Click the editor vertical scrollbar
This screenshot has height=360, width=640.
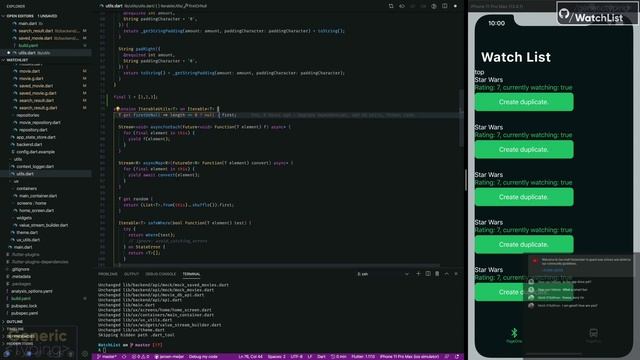(x=461, y=118)
